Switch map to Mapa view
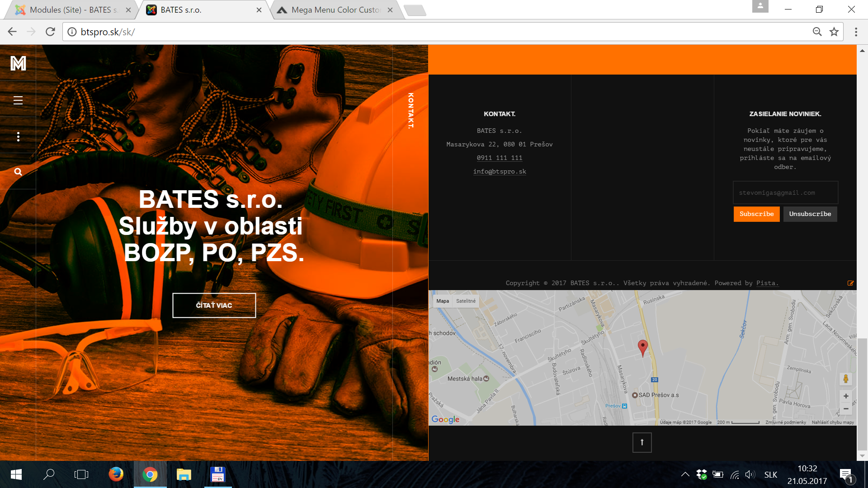 coord(443,301)
